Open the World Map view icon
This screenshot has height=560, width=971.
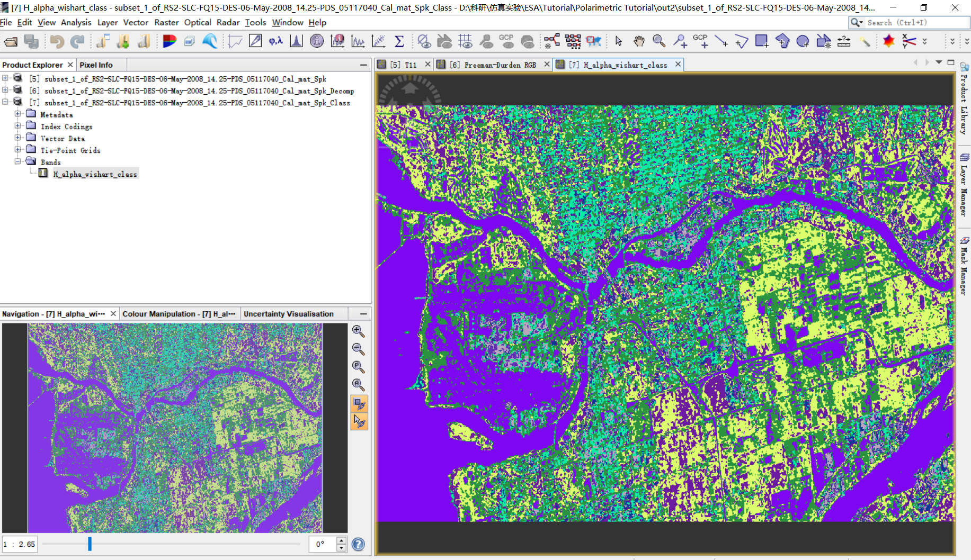(594, 41)
